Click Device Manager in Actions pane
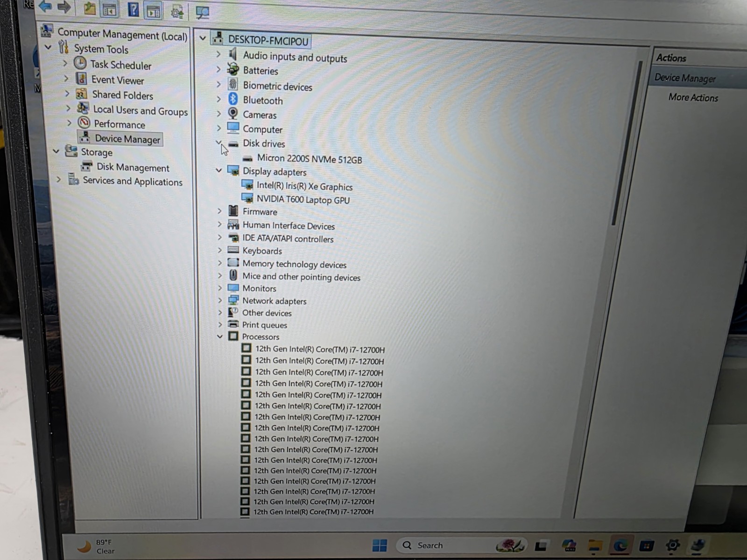Screen dimensions: 747x560 (x=685, y=78)
